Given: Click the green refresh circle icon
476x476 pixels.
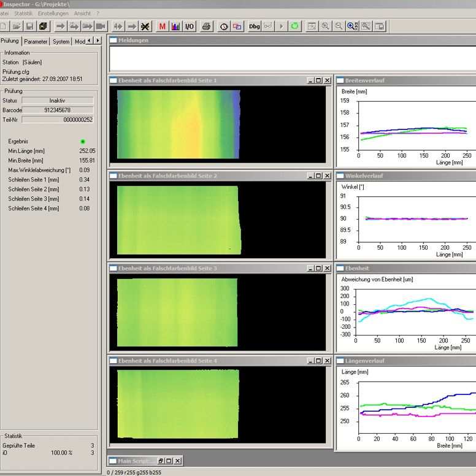Looking at the screenshot, I should tap(294, 26).
